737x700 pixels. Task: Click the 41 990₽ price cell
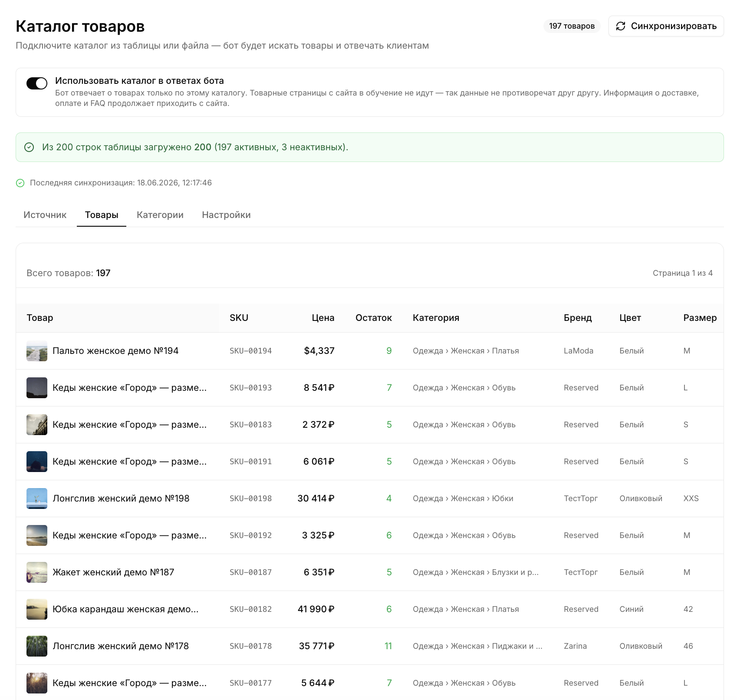tap(316, 609)
